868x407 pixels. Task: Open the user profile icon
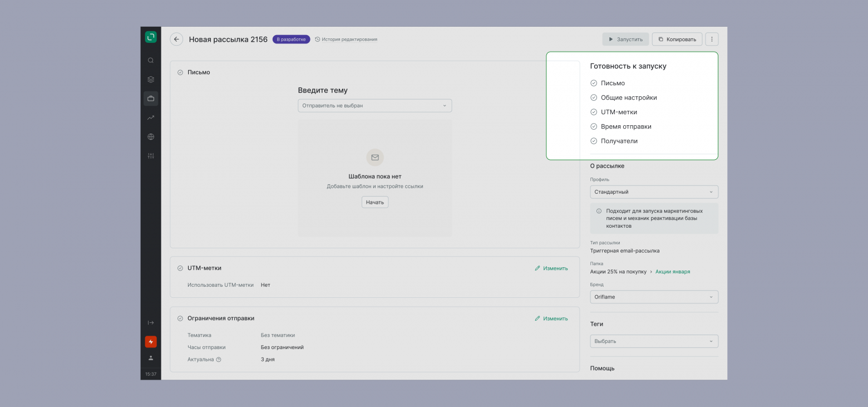[x=151, y=358]
